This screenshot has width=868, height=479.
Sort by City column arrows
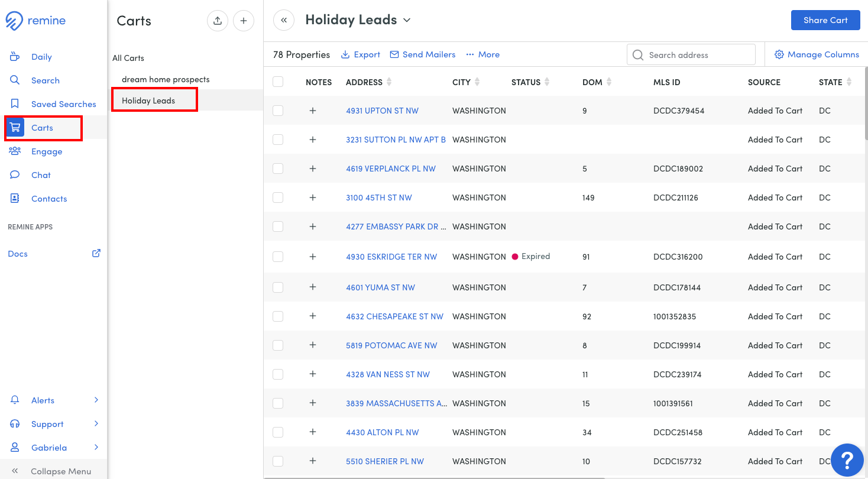[477, 82]
